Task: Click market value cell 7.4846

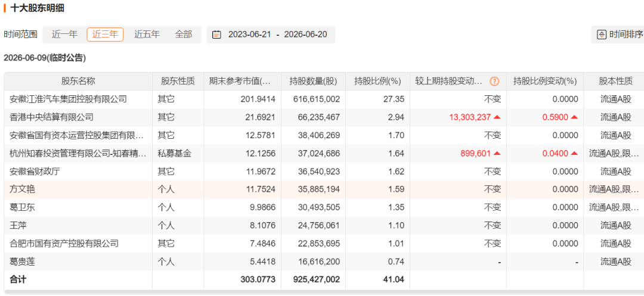Action: [x=262, y=244]
